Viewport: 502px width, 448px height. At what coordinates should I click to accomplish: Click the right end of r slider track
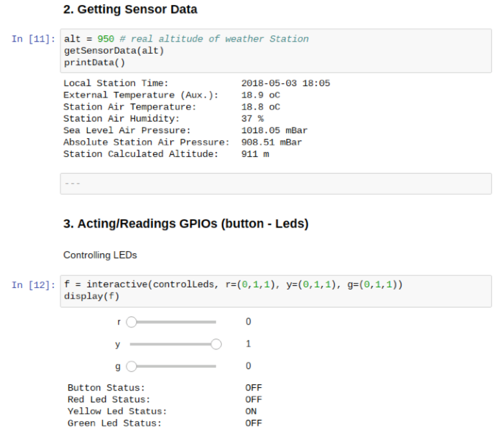[x=215, y=322]
